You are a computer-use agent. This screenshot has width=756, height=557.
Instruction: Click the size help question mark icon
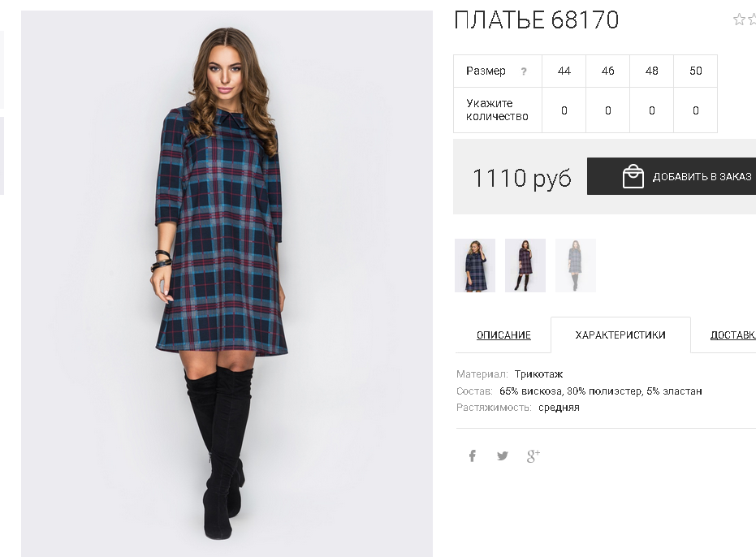(524, 71)
